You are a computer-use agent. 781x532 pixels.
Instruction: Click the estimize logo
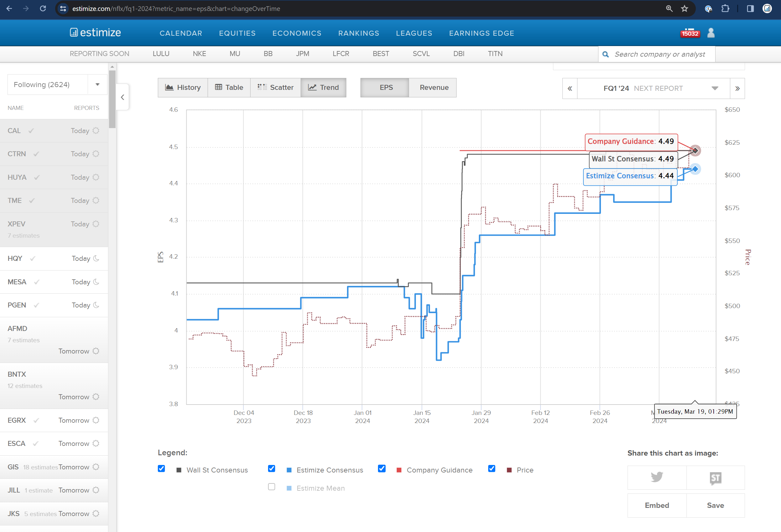click(x=96, y=33)
